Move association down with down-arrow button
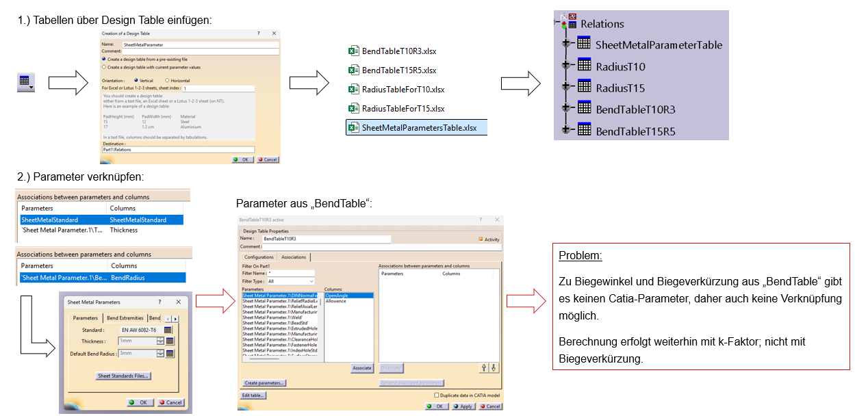868x418 pixels. click(x=494, y=367)
